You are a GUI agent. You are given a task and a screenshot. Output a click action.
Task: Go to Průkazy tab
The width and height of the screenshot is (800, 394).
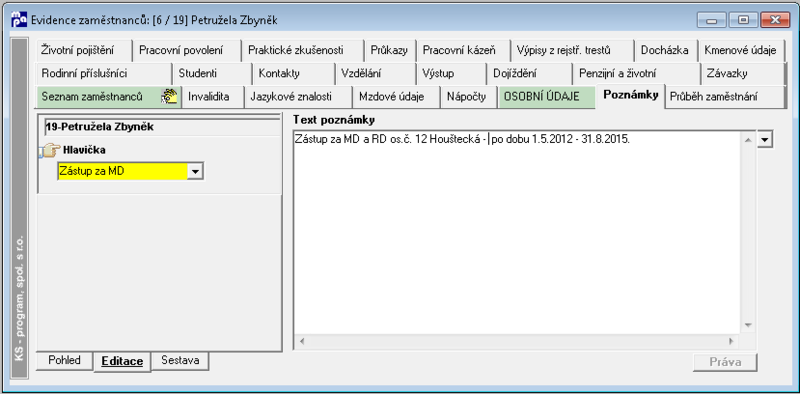point(390,51)
